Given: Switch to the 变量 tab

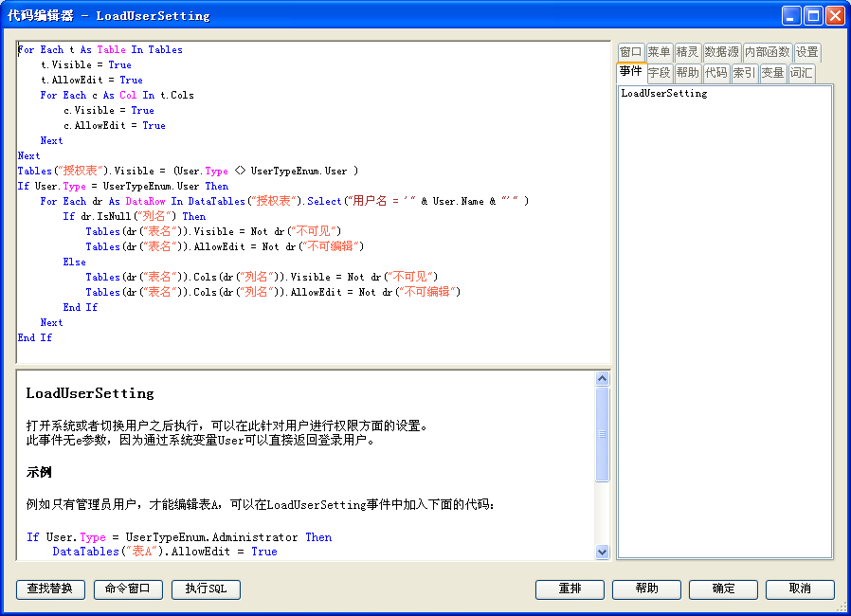Looking at the screenshot, I should [772, 73].
